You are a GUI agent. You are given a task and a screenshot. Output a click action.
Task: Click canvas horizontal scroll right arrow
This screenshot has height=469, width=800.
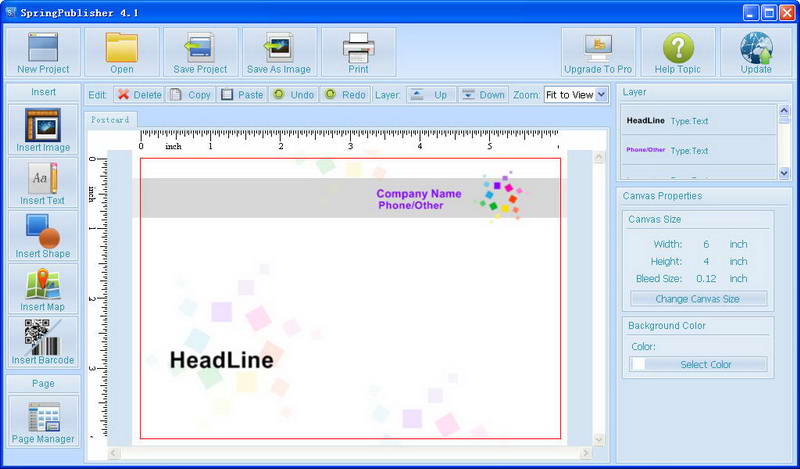pos(586,453)
